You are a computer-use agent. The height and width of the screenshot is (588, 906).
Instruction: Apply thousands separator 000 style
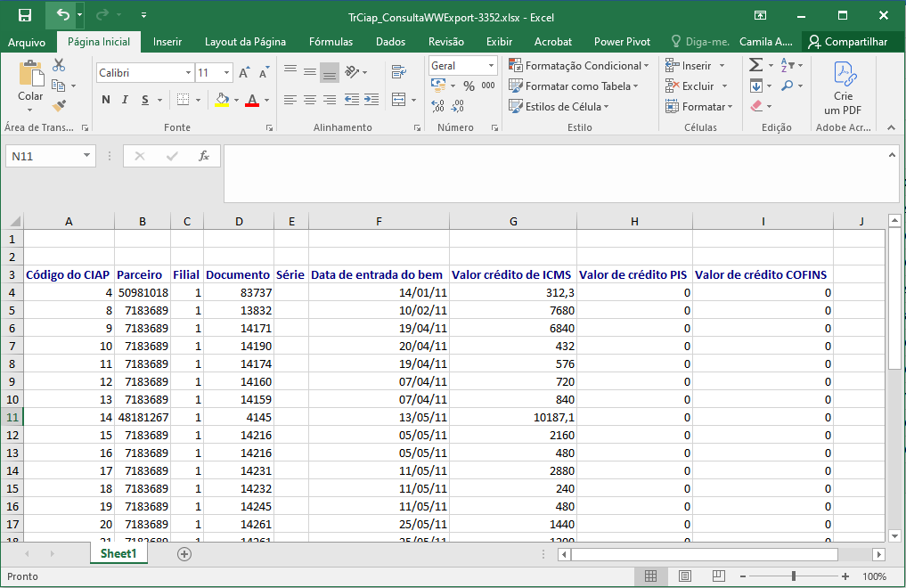pos(488,86)
